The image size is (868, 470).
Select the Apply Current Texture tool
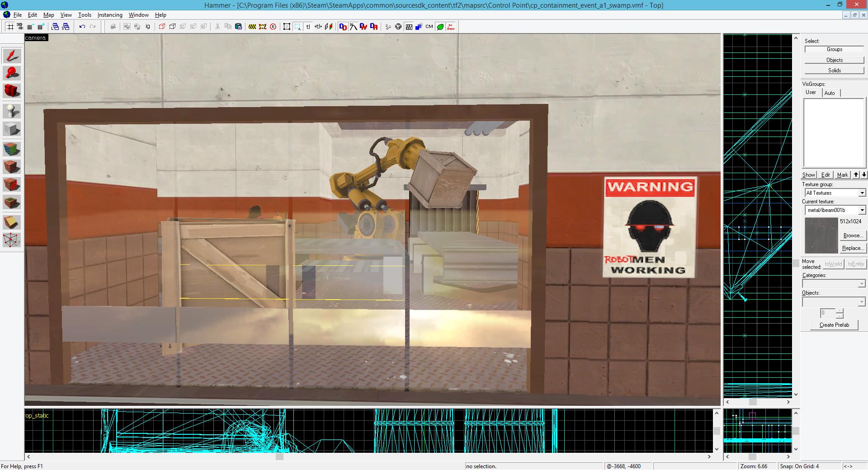coord(12,167)
